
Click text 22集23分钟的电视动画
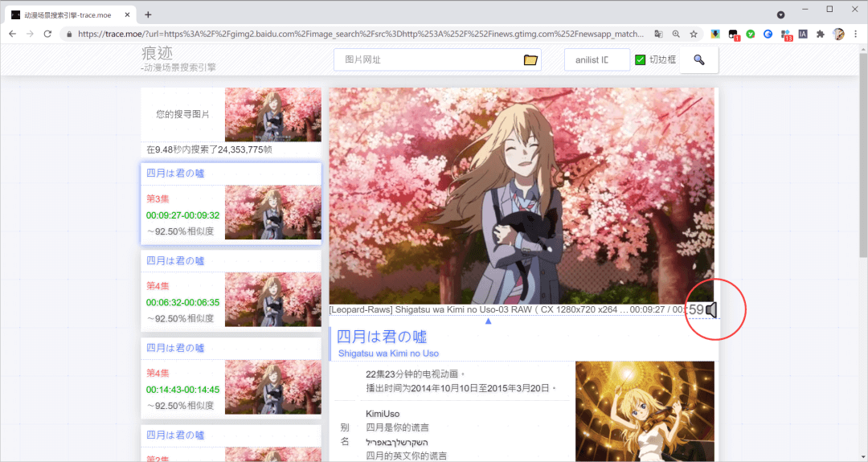pyautogui.click(x=416, y=374)
